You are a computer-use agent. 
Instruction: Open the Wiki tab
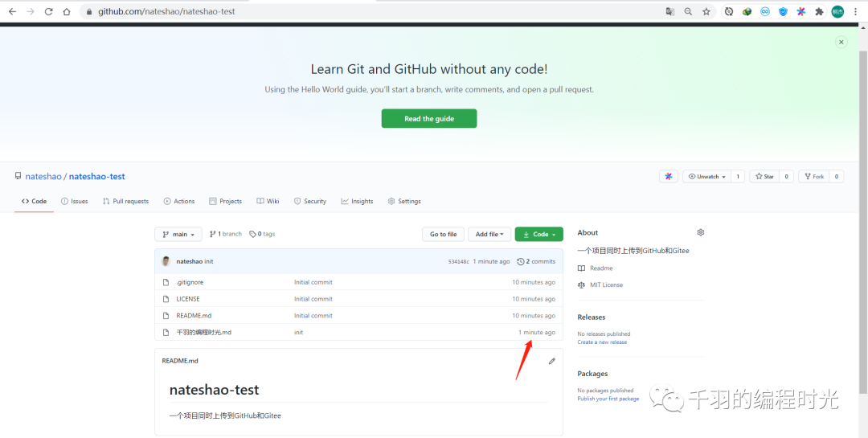click(268, 201)
